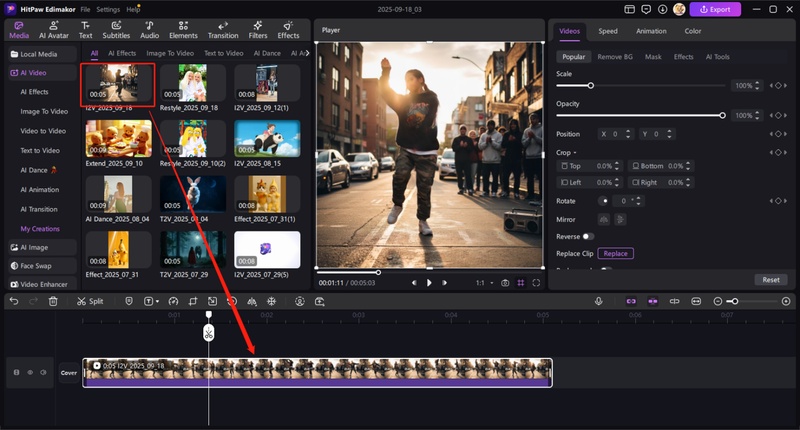Screen dimensions: 800x430
Task: Reset video properties with Reset button
Action: (x=771, y=280)
